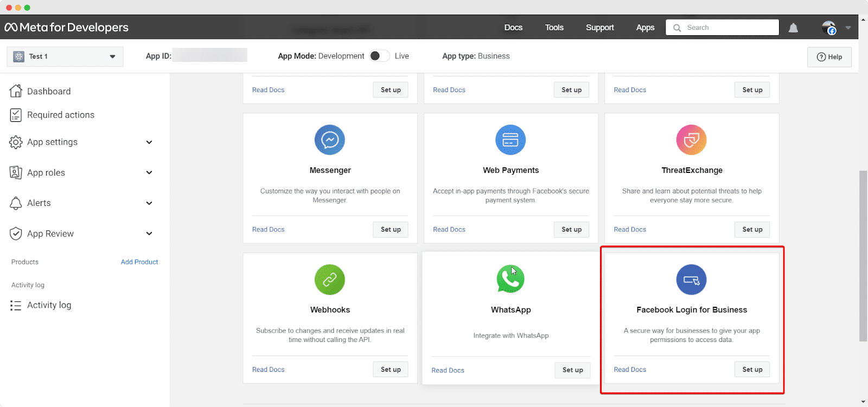Click the Dashboard house icon

click(16, 91)
